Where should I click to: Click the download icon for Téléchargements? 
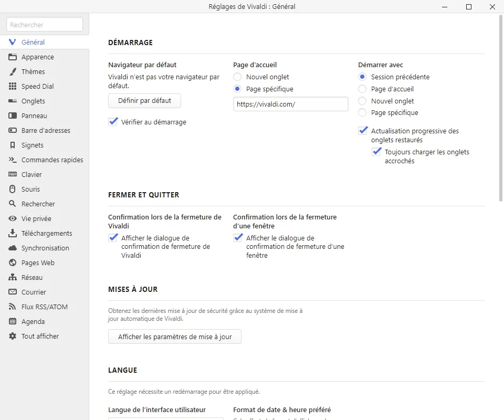[x=12, y=233]
